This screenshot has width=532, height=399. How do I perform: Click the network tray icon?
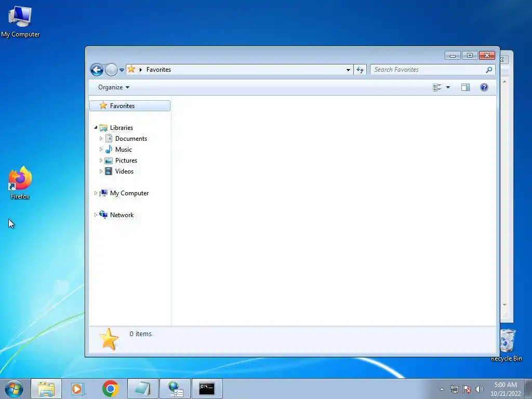[x=454, y=389]
